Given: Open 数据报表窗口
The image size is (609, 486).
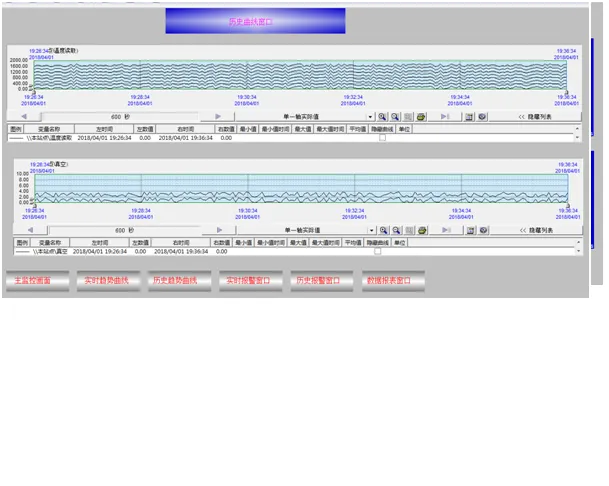Looking at the screenshot, I should point(393,280).
